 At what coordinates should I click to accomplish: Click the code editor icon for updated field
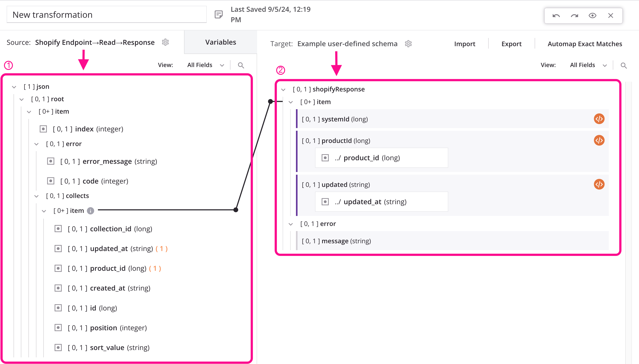click(599, 184)
